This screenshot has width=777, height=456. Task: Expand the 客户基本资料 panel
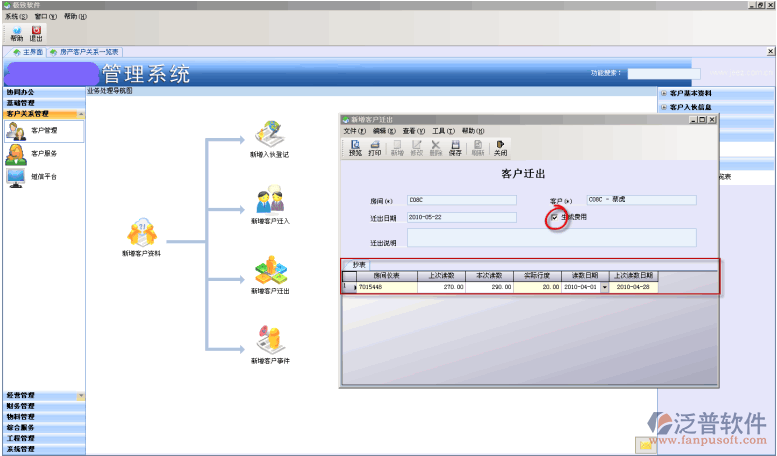pos(664,93)
